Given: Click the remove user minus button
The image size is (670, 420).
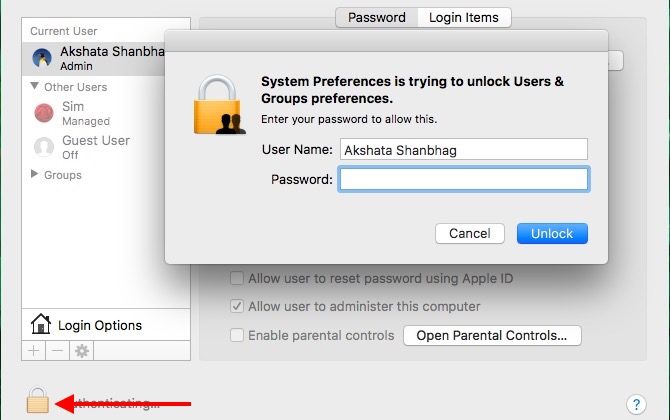Looking at the screenshot, I should coord(57,351).
